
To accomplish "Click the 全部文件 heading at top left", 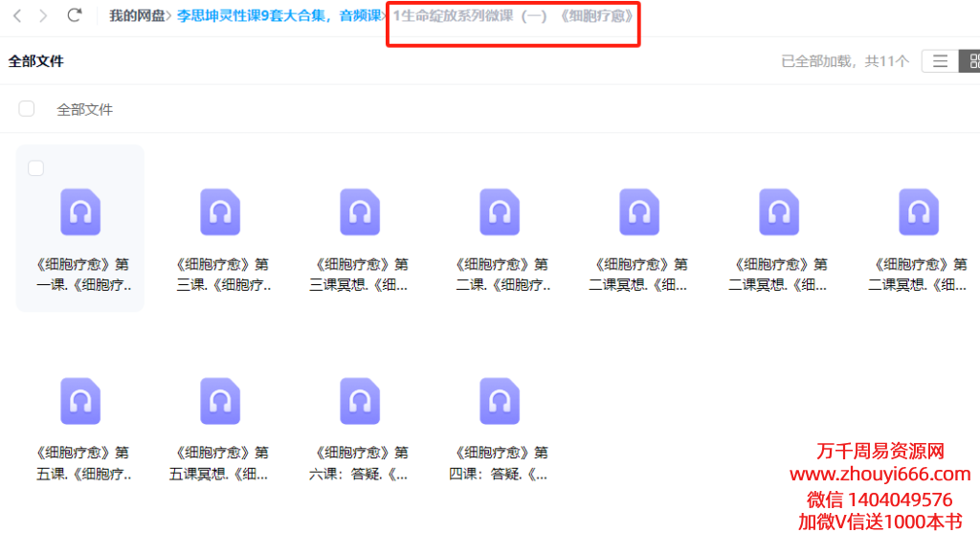I will [36, 61].
